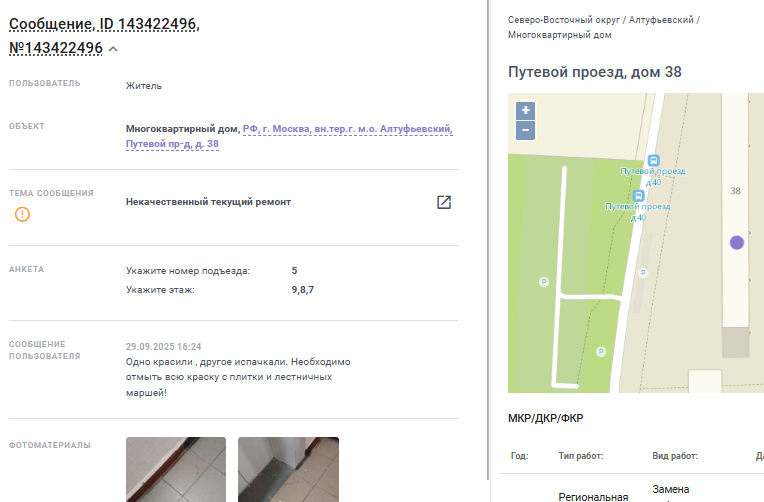Image resolution: width=764 pixels, height=502 pixels.
Task: Click the parking icon beside the road
Action: [x=643, y=273]
